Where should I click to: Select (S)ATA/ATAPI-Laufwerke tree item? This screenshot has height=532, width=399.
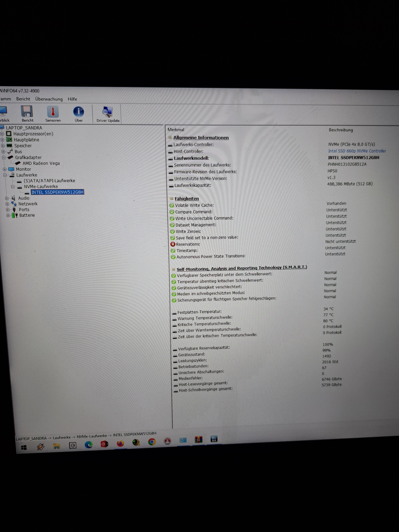(x=49, y=181)
